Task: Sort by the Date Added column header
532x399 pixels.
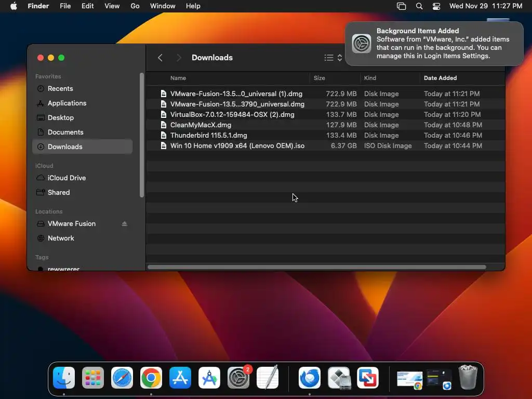Action: tap(441, 78)
